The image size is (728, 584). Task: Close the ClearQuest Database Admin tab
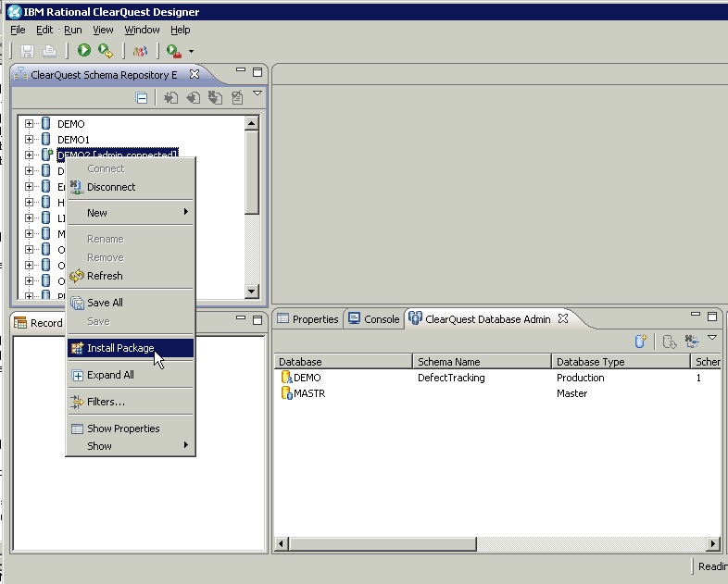click(563, 318)
